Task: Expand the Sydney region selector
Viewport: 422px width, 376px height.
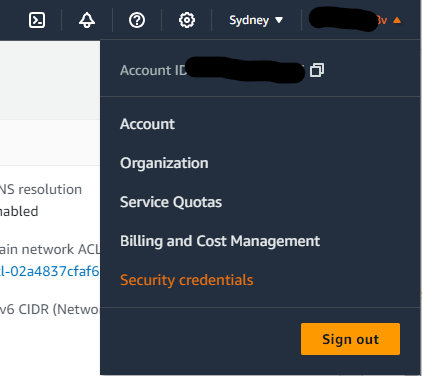Action: click(256, 20)
